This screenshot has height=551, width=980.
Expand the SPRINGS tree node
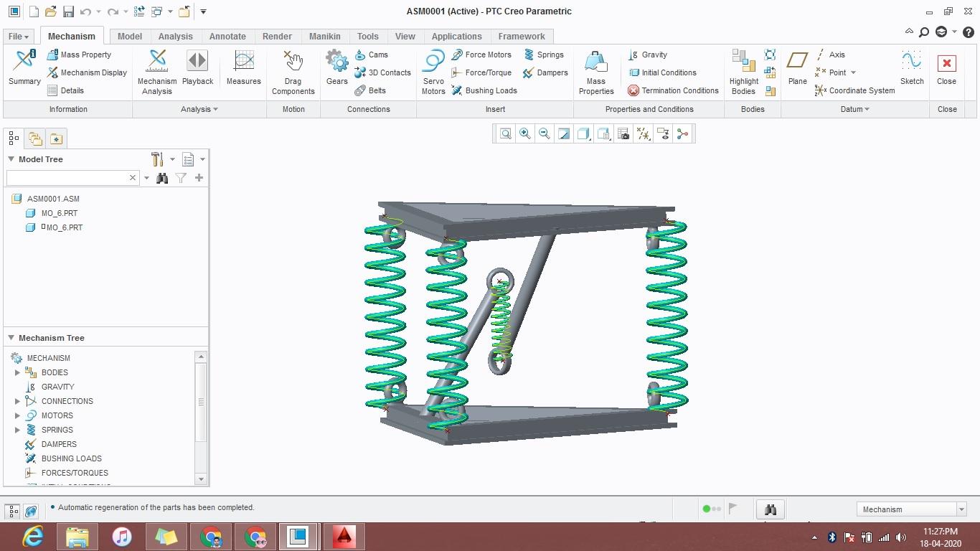pos(18,430)
